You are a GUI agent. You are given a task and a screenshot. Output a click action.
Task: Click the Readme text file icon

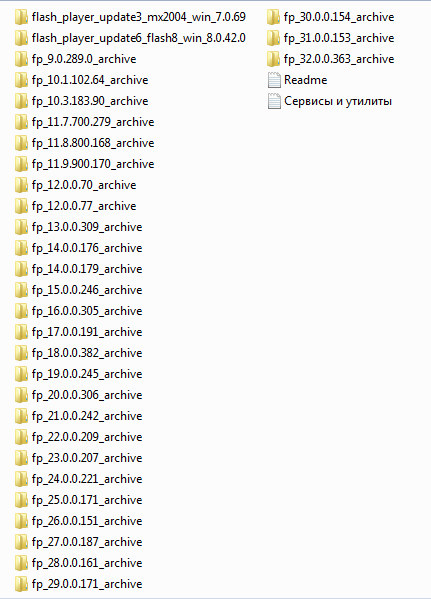(x=274, y=80)
